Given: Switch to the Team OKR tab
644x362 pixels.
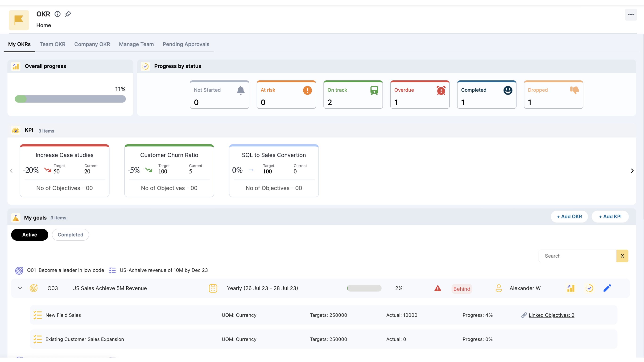Looking at the screenshot, I should [x=52, y=44].
